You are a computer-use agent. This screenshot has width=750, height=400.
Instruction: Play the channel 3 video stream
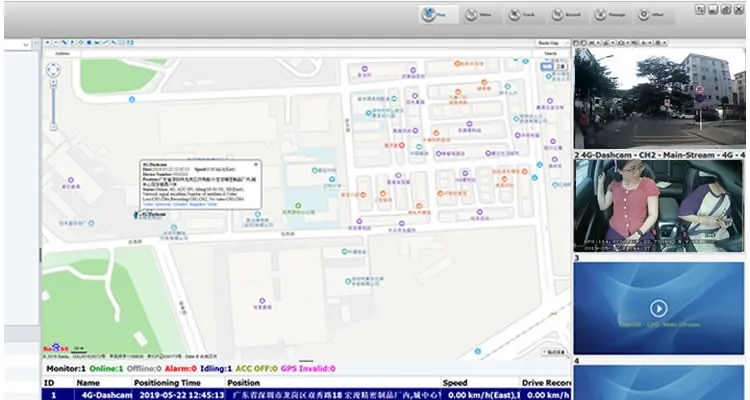[658, 308]
